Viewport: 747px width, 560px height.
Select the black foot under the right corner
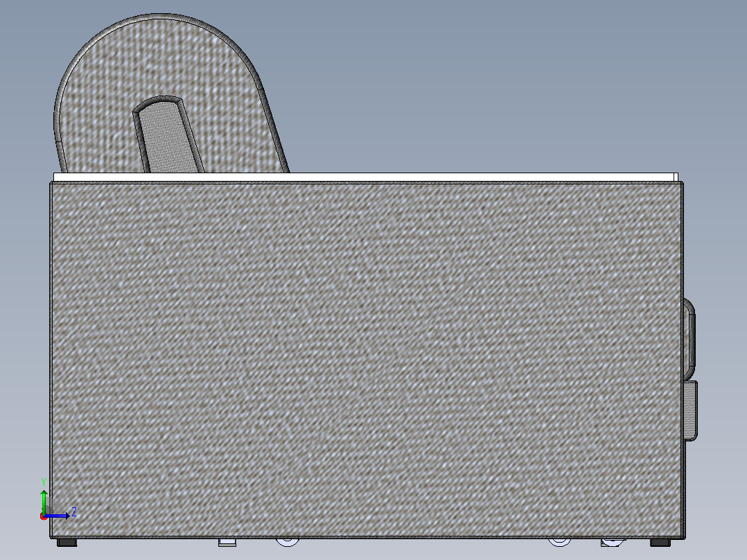660,543
